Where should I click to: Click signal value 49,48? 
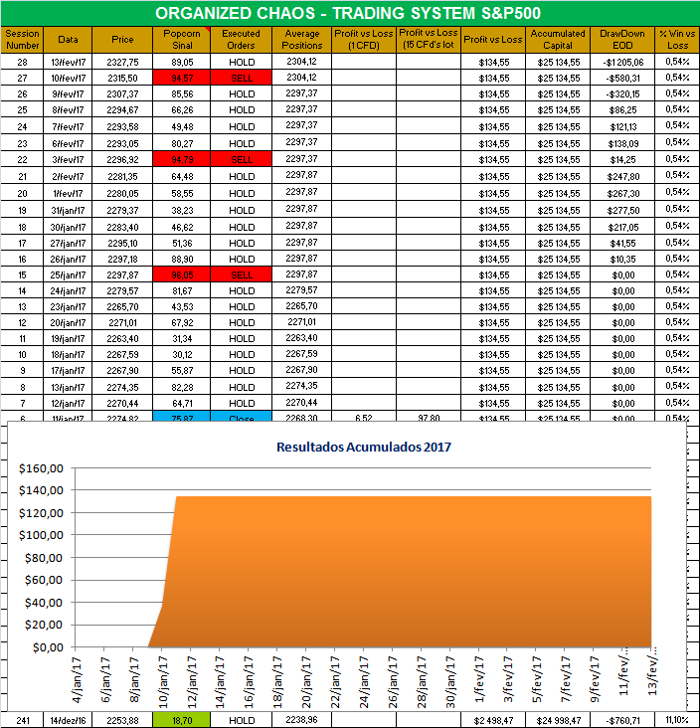point(182,126)
